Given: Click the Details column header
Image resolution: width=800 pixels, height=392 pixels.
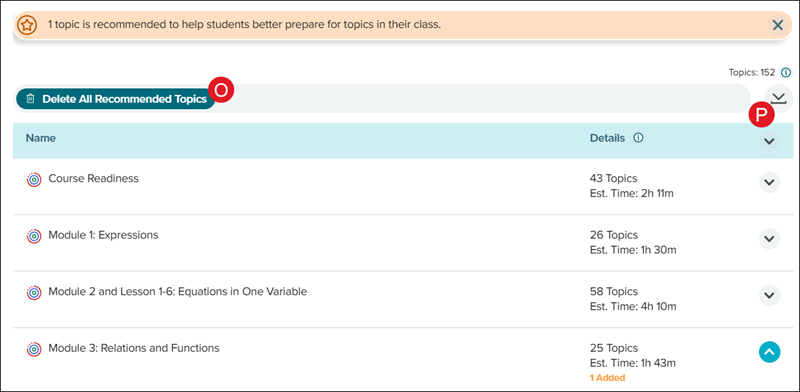Looking at the screenshot, I should (x=607, y=138).
